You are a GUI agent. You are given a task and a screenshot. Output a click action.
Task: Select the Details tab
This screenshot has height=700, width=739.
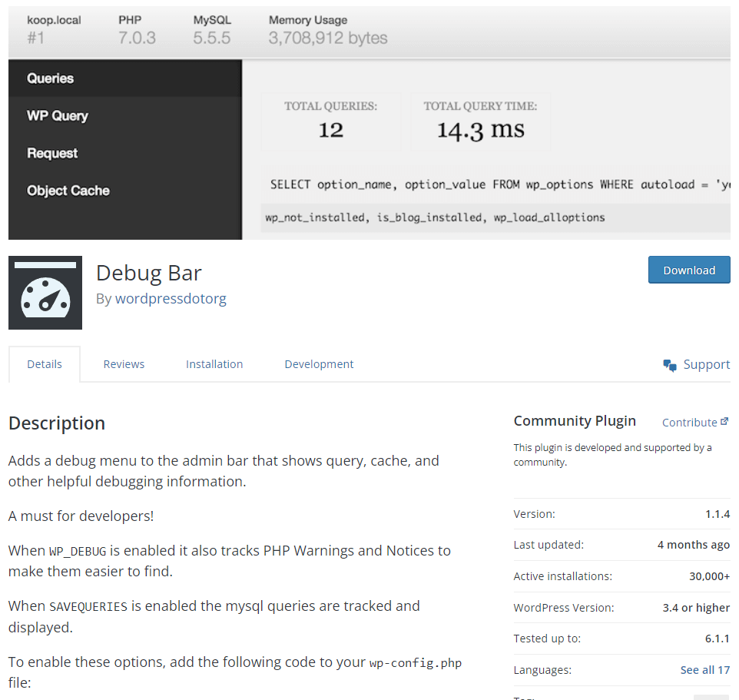[44, 363]
